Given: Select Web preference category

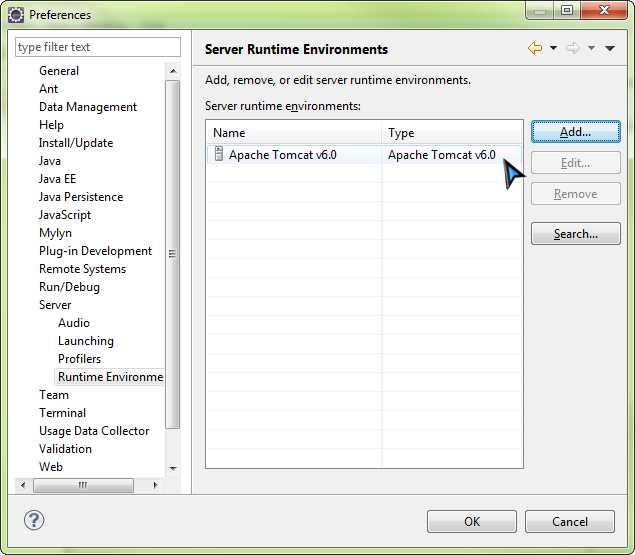Looking at the screenshot, I should pos(51,467).
